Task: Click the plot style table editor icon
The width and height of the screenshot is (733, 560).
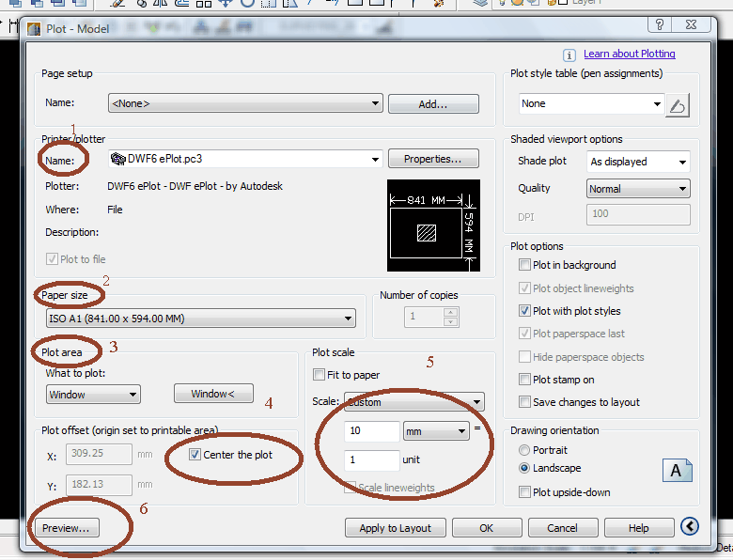Action: (677, 104)
